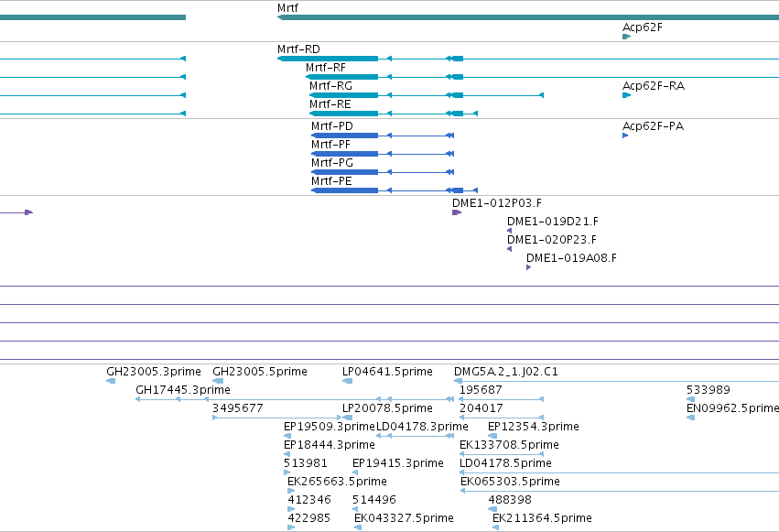The width and height of the screenshot is (779, 532).
Task: Select the 422985 feature label
Action: pos(309,518)
